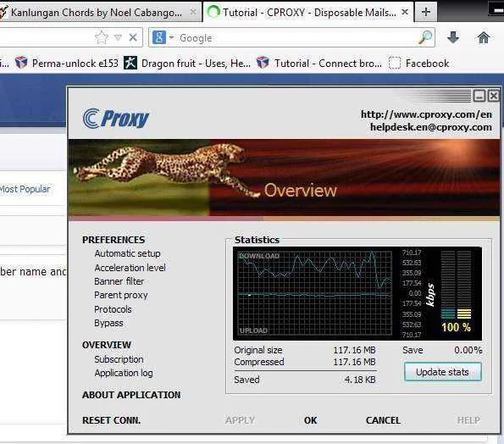Image resolution: width=504 pixels, height=444 pixels.
Task: Open Bypass settings
Action: coord(108,323)
